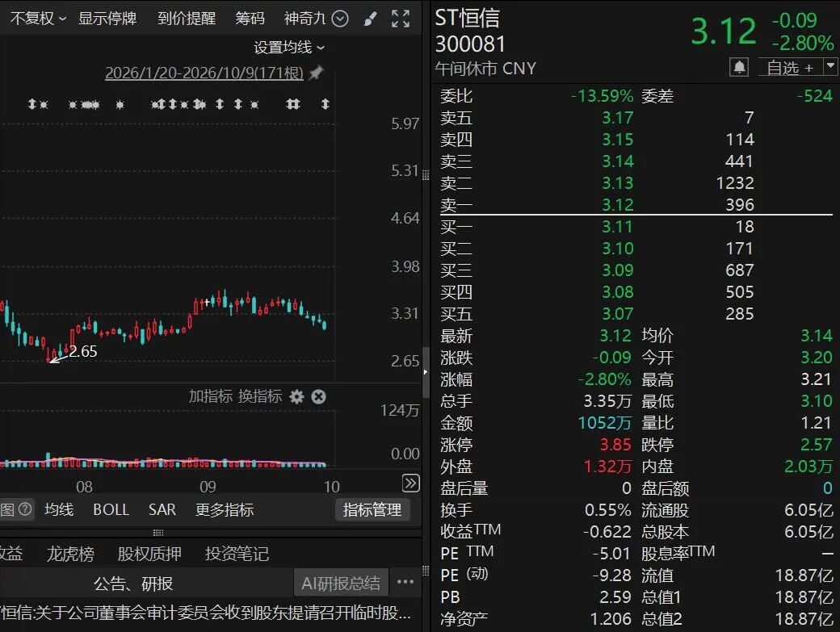Open the 神奇九 indicator dropdown
Viewport: 840px width, 632px height.
tap(316, 19)
